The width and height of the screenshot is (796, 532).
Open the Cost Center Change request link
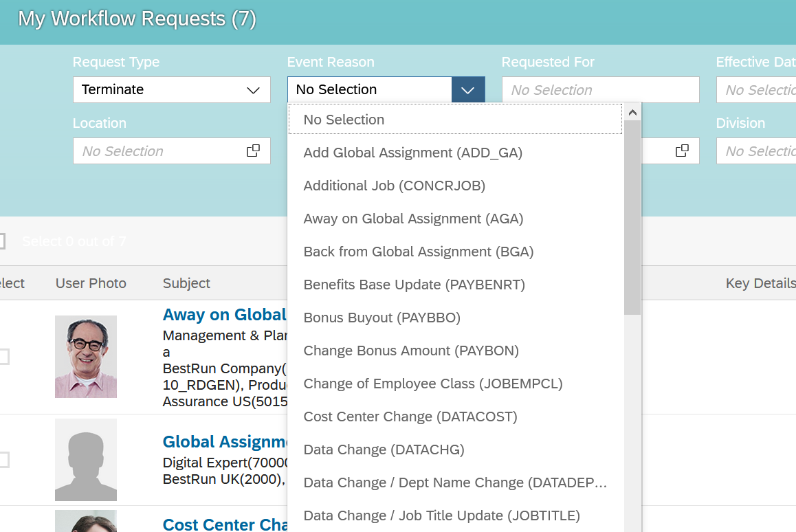[x=225, y=524]
